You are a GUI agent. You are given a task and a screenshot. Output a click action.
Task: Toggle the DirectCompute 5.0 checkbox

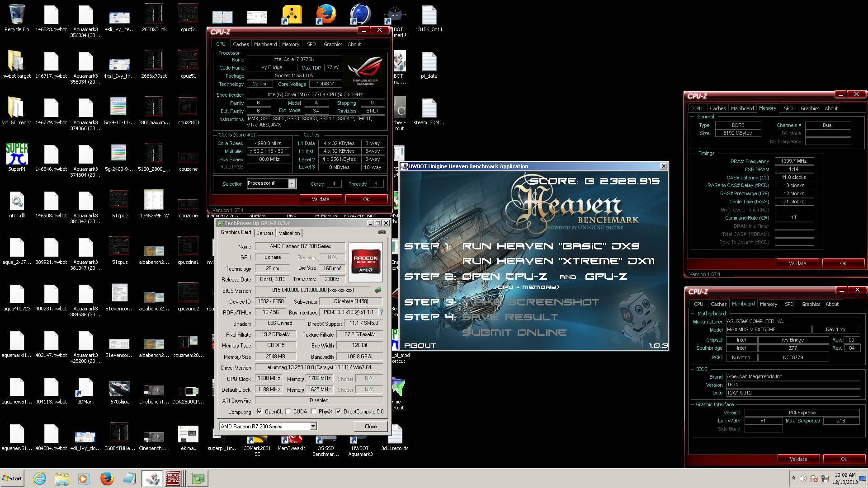click(338, 411)
